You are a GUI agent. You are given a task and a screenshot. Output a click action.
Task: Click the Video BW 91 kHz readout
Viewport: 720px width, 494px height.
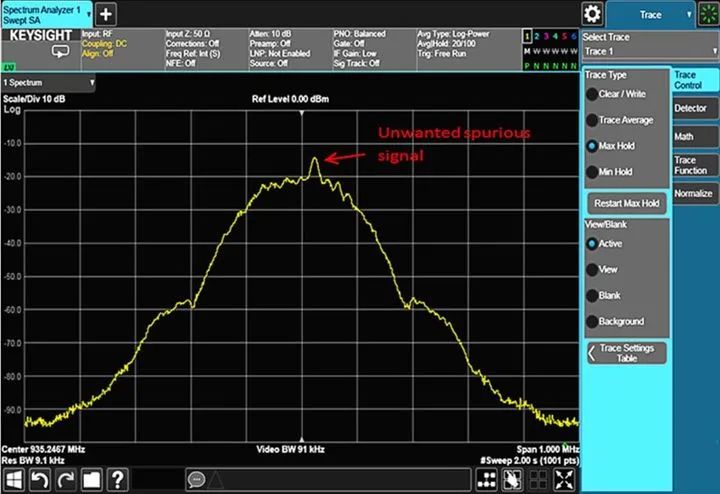pyautogui.click(x=290, y=449)
